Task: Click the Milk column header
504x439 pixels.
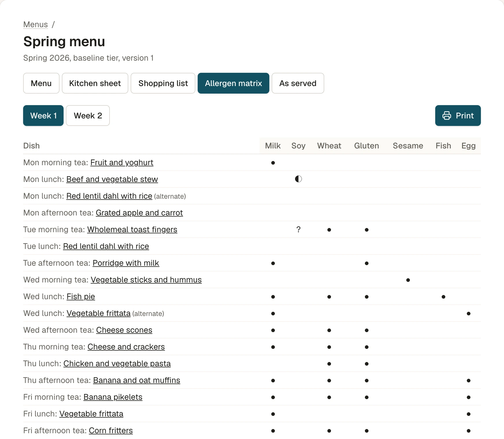Action: tap(273, 146)
